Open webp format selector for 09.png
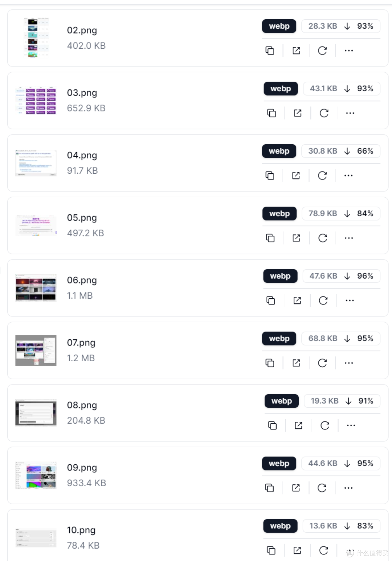Viewport: 392px width, 561px height. coord(279,464)
